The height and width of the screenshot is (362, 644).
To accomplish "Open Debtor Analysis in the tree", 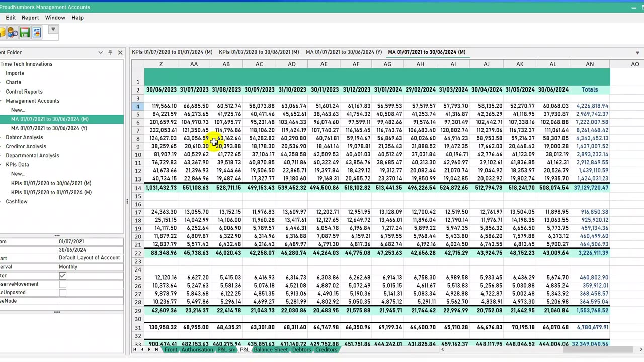I will pyautogui.click(x=24, y=137).
